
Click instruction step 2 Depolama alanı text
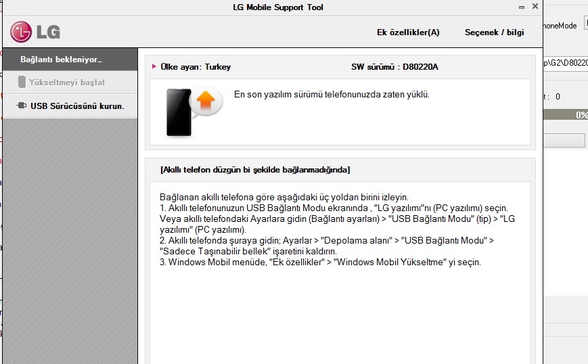pos(327,246)
